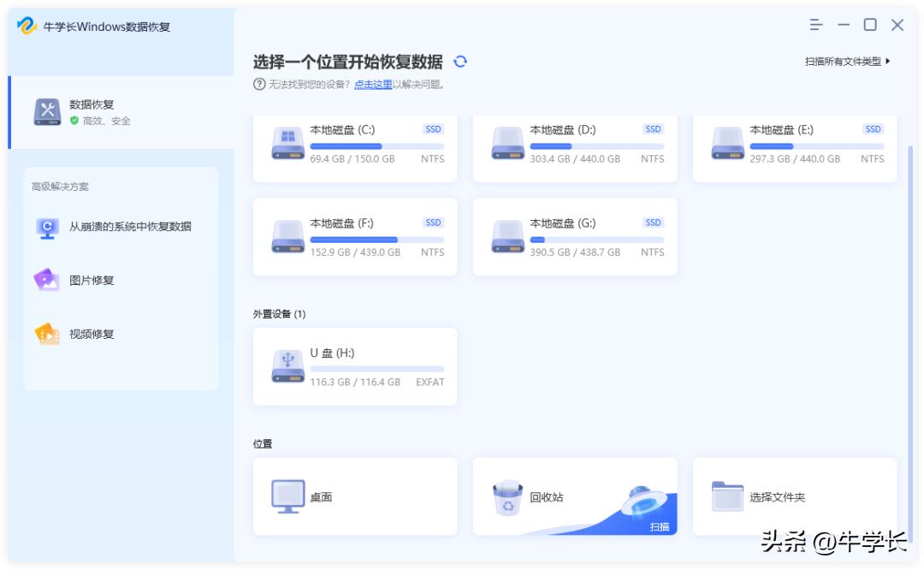Click the SSD badge on drive F:
This screenshot has width=924, height=570.
click(432, 222)
